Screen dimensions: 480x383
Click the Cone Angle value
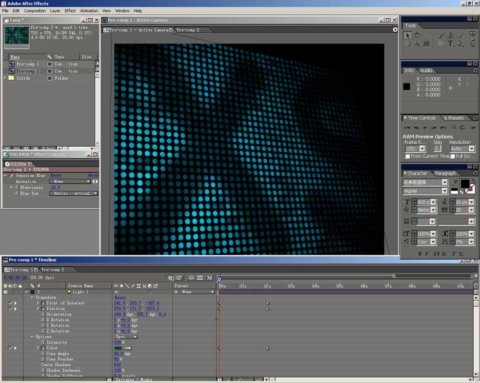pyautogui.click(x=118, y=354)
